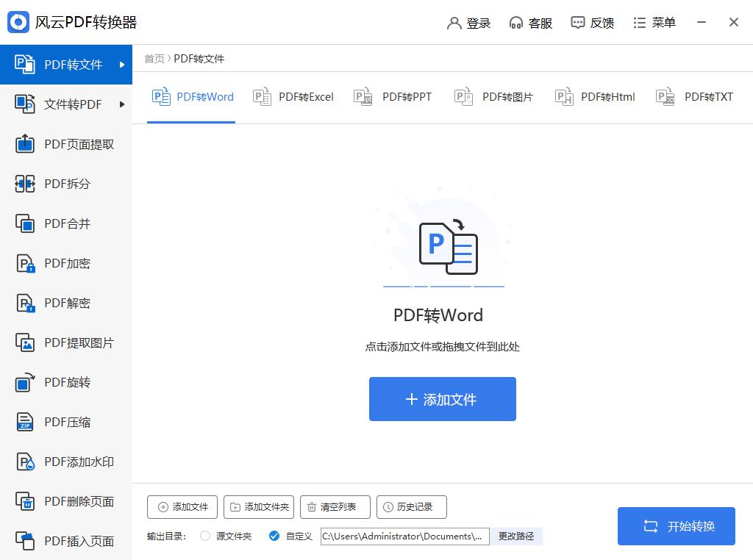Switch to the PDF转图片 tab

point(493,96)
